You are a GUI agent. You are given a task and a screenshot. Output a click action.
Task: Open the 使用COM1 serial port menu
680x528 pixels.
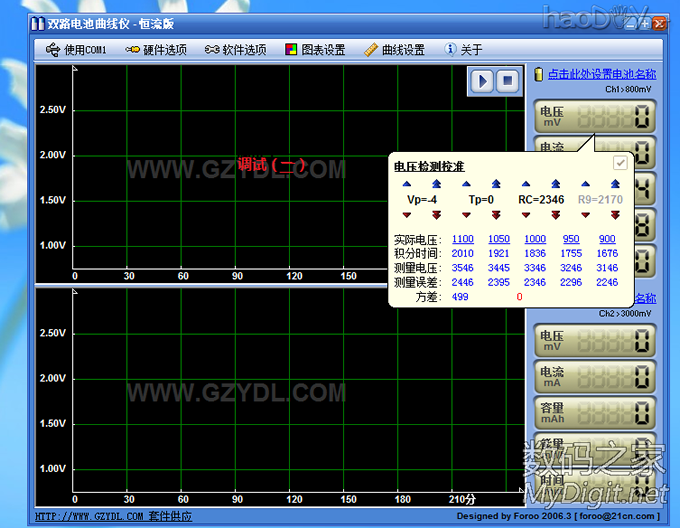coord(77,49)
